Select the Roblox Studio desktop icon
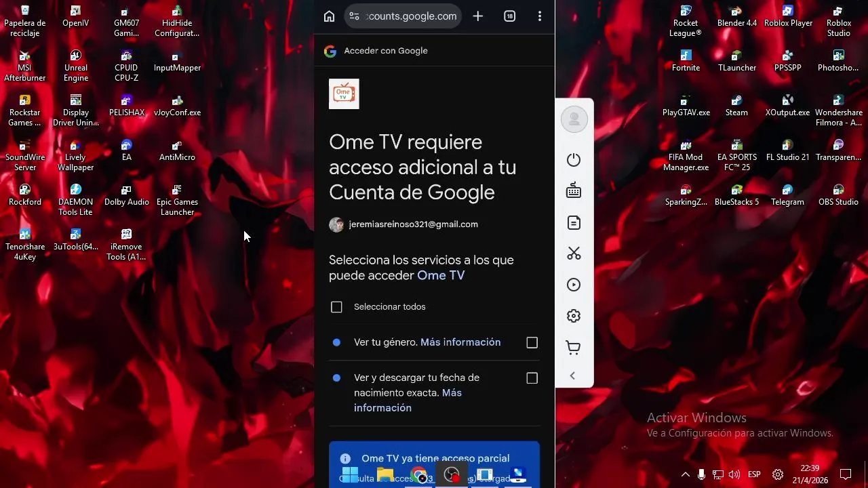Viewport: 868px width, 488px height. pyautogui.click(x=839, y=21)
